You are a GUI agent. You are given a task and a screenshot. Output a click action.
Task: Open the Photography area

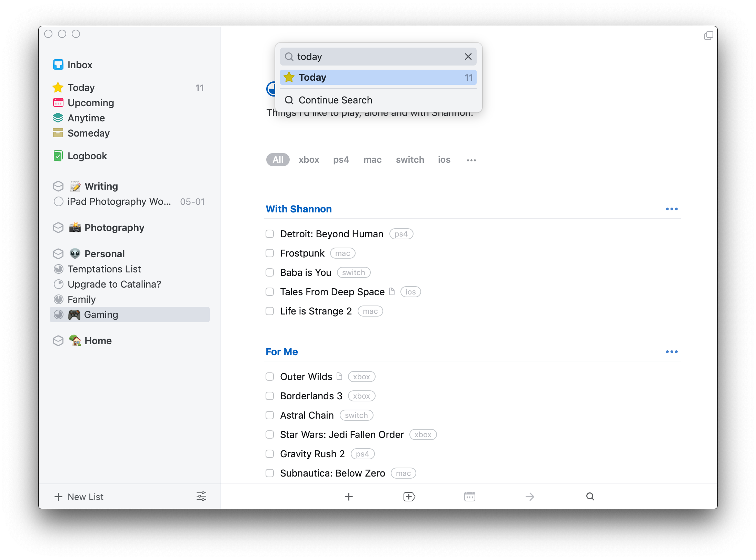[129, 228]
